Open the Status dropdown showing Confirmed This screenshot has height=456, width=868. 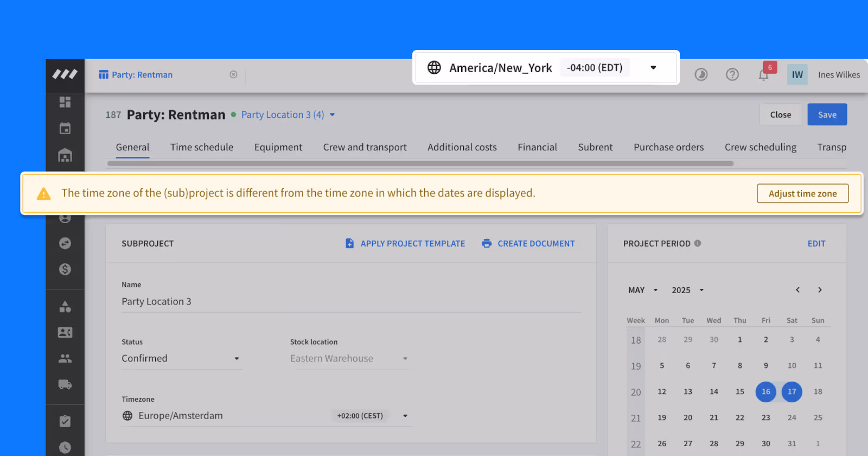pos(182,358)
